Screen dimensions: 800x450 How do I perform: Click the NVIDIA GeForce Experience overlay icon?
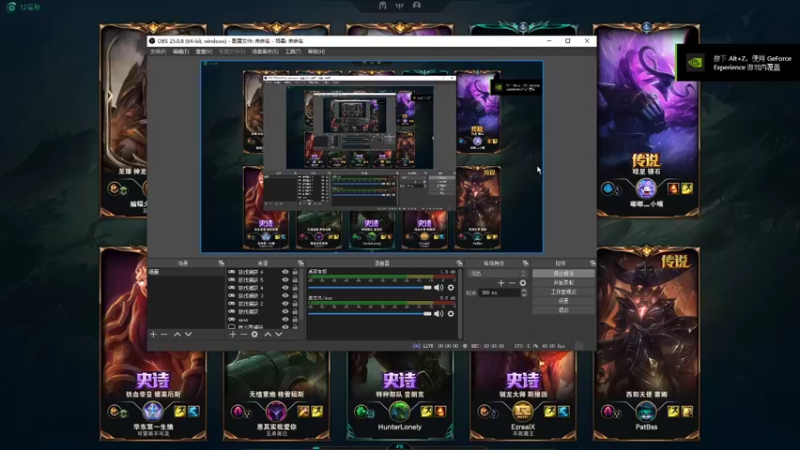tap(694, 62)
